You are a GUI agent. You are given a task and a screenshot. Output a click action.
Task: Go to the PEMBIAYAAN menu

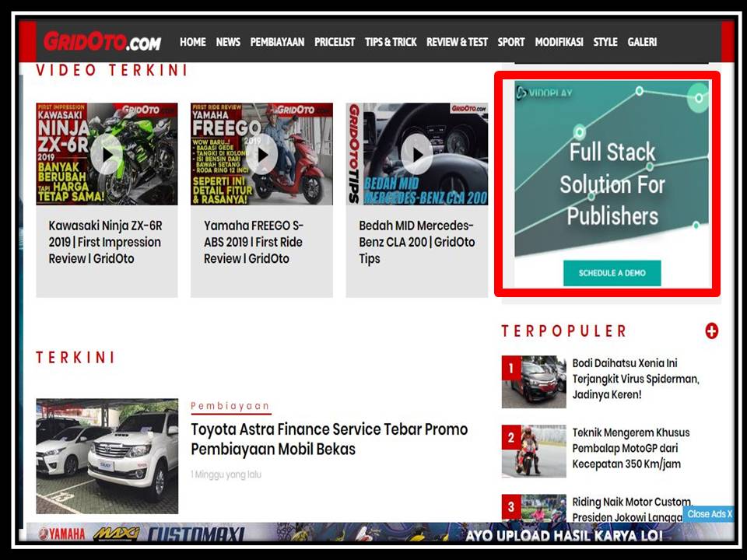pyautogui.click(x=277, y=42)
